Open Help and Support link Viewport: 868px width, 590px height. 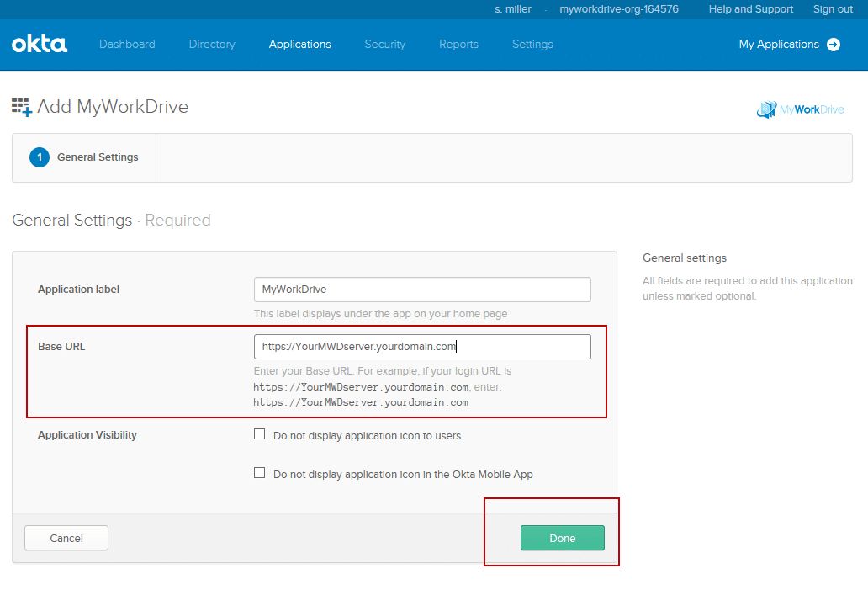click(x=750, y=9)
